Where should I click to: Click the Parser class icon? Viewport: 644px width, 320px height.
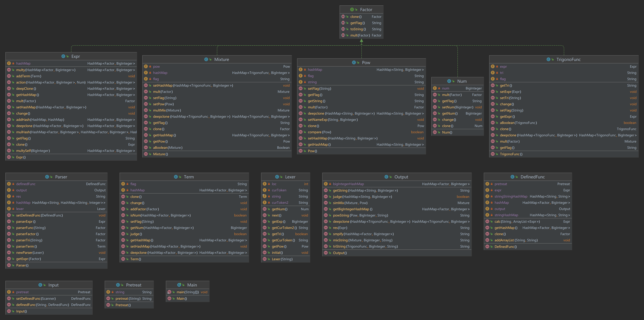(47, 177)
